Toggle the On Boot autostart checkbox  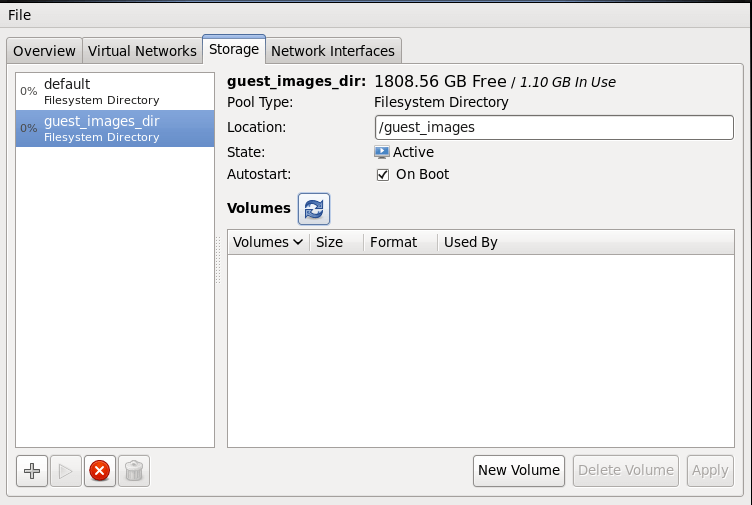coord(382,174)
